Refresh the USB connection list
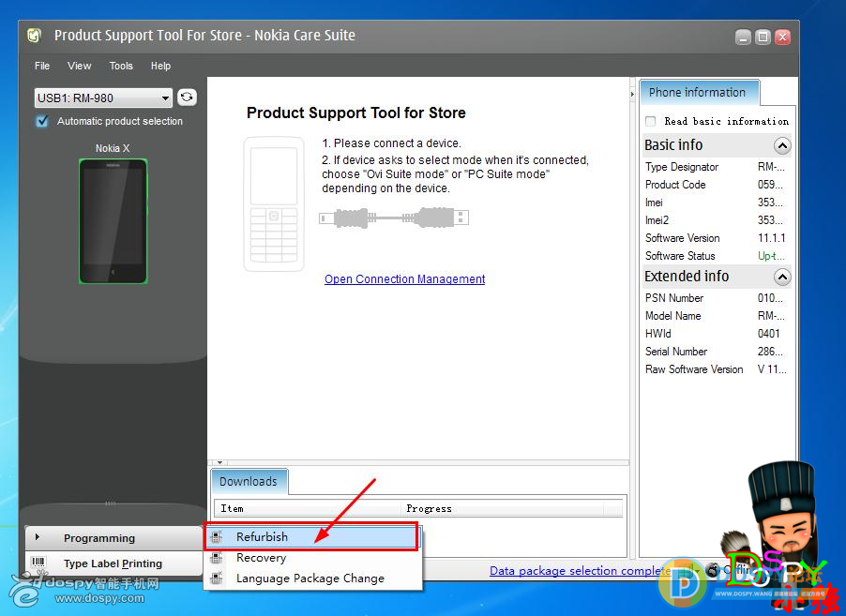Screen dimensions: 846x616 [x=187, y=98]
